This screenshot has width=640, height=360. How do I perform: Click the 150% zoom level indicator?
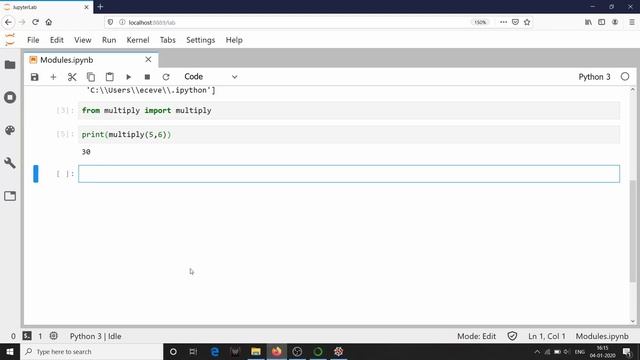coord(480,22)
